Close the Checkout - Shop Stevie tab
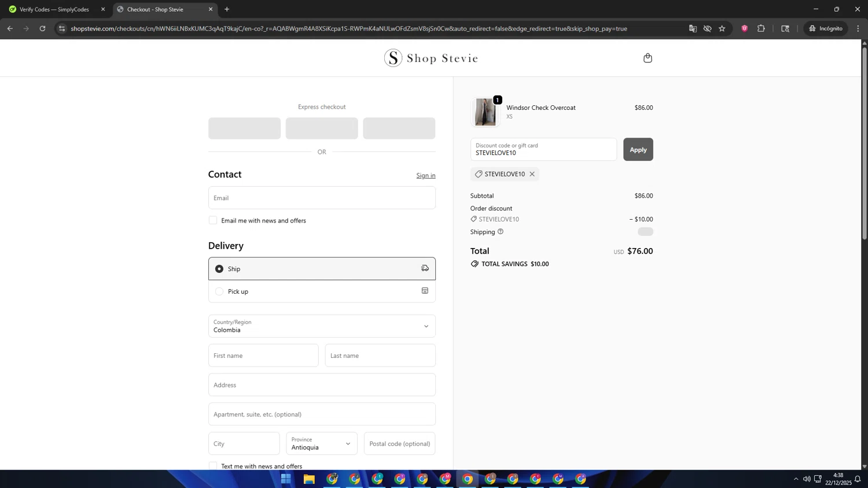This screenshot has height=488, width=868. [x=211, y=9]
